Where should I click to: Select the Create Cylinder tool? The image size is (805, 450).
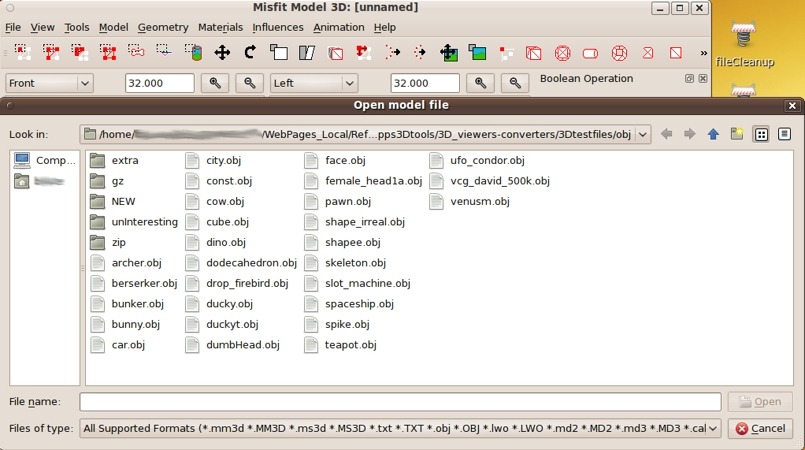pos(590,52)
